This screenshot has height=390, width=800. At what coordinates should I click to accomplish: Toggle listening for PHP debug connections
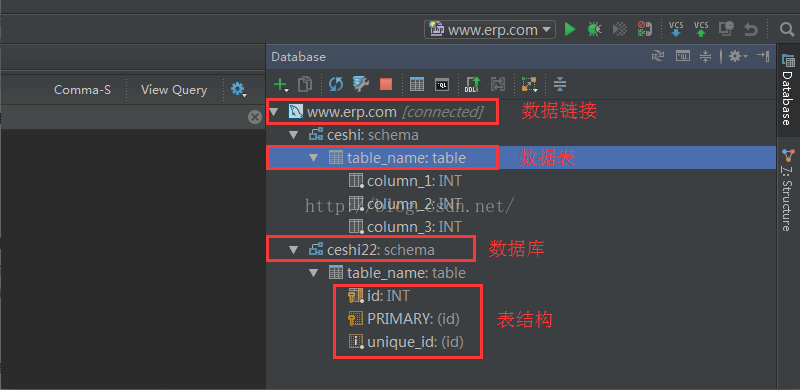pyautogui.click(x=644, y=29)
